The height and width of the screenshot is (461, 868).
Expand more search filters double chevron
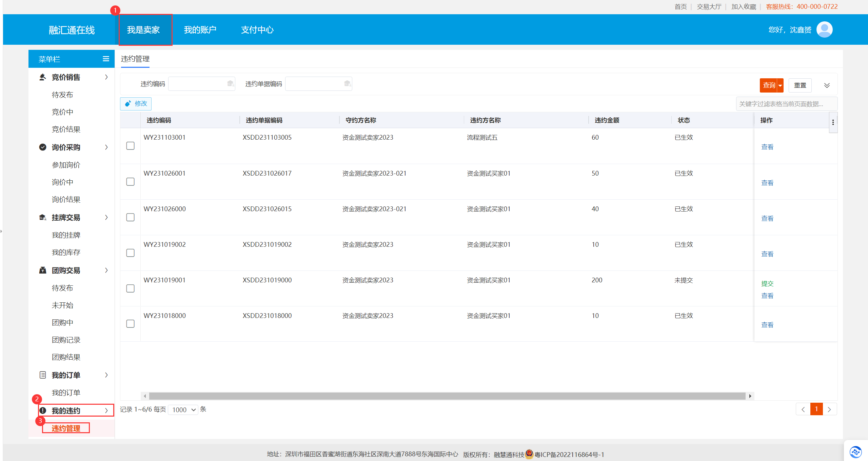click(827, 85)
